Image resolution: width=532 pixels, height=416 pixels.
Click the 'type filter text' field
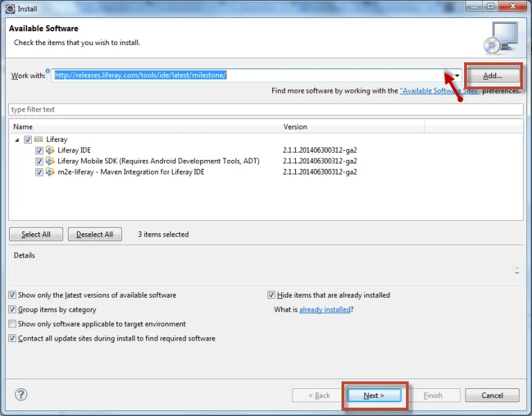click(x=266, y=109)
